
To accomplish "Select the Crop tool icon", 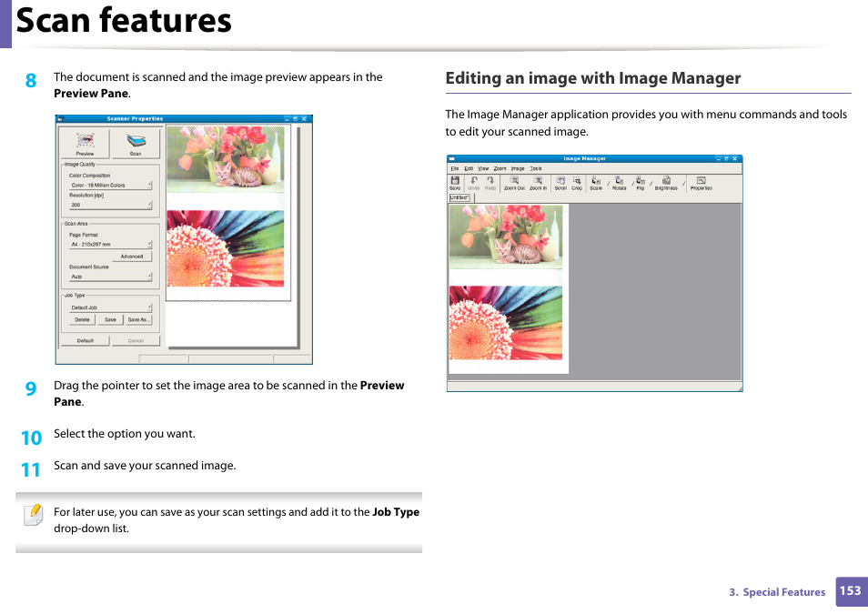I will coord(577,180).
